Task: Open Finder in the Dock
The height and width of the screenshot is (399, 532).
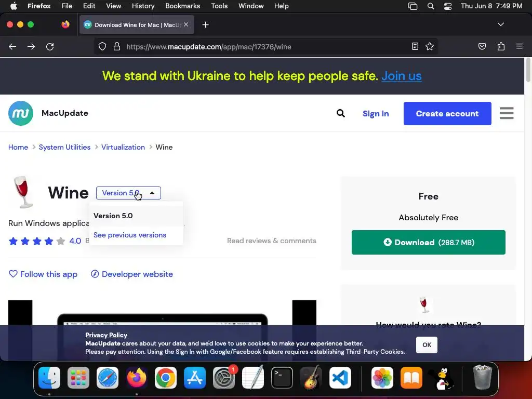Action: coord(49,378)
